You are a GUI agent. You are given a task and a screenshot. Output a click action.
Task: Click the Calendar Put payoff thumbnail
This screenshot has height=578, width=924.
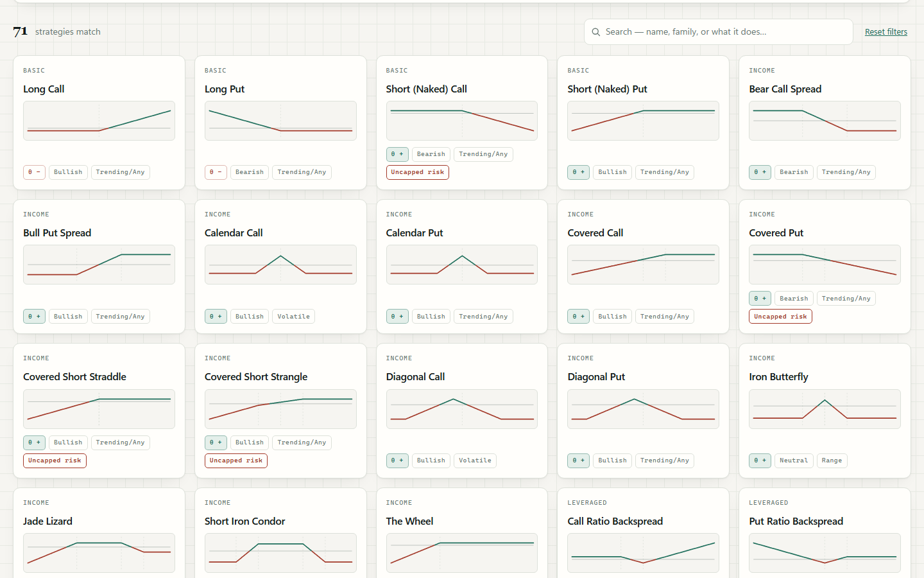(x=462, y=265)
